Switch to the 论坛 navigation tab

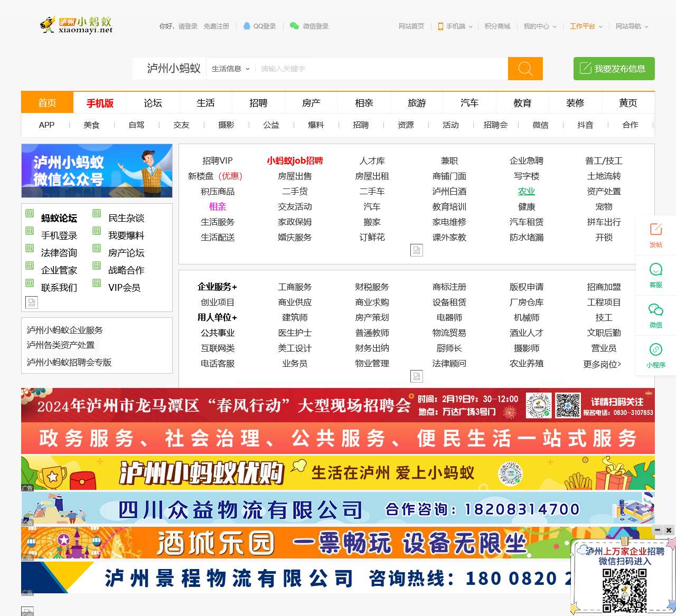pos(153,103)
